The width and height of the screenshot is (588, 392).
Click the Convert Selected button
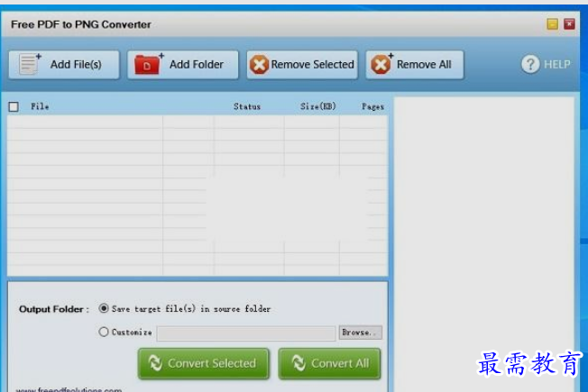(x=204, y=363)
